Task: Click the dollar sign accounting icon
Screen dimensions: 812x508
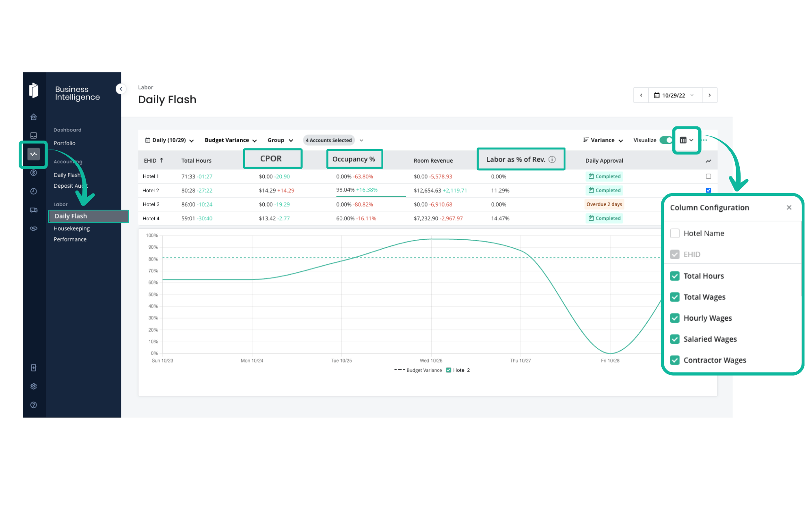Action: tap(34, 173)
